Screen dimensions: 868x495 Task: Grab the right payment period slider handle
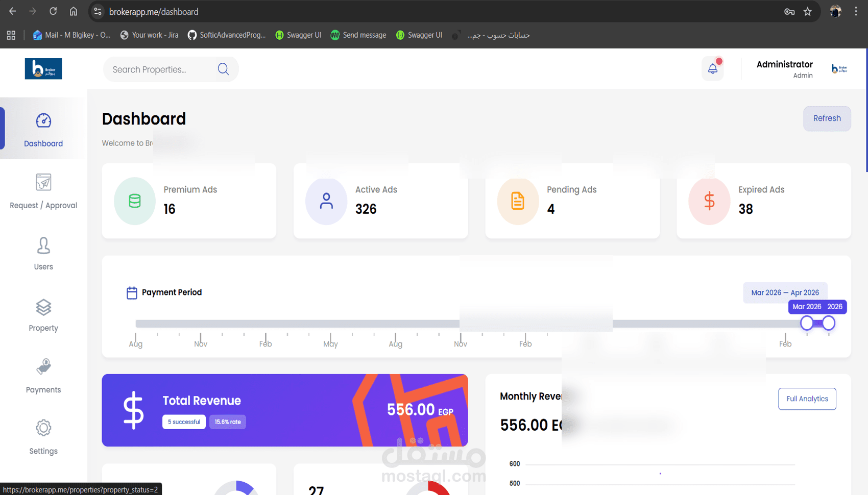click(x=828, y=323)
